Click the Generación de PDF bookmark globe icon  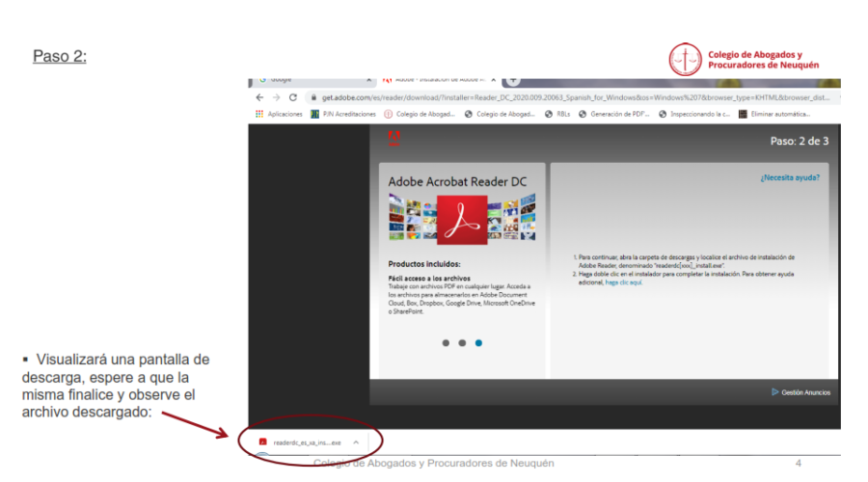click(x=583, y=114)
